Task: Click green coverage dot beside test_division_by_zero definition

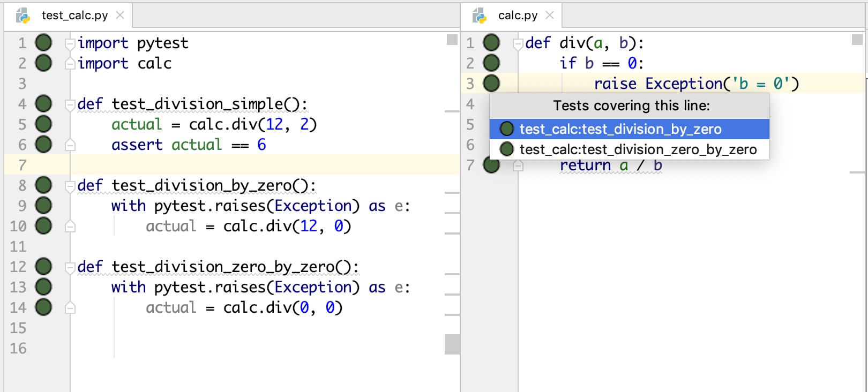Action: pos(43,185)
